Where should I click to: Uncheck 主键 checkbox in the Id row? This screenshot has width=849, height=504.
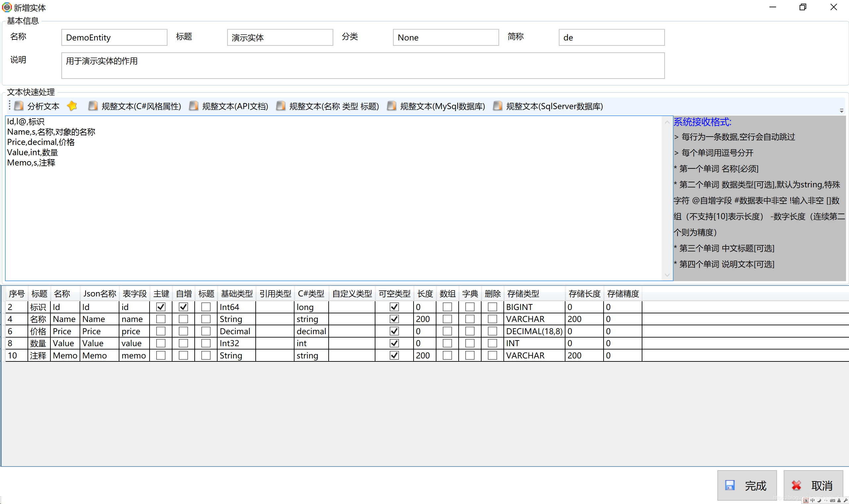pyautogui.click(x=161, y=307)
